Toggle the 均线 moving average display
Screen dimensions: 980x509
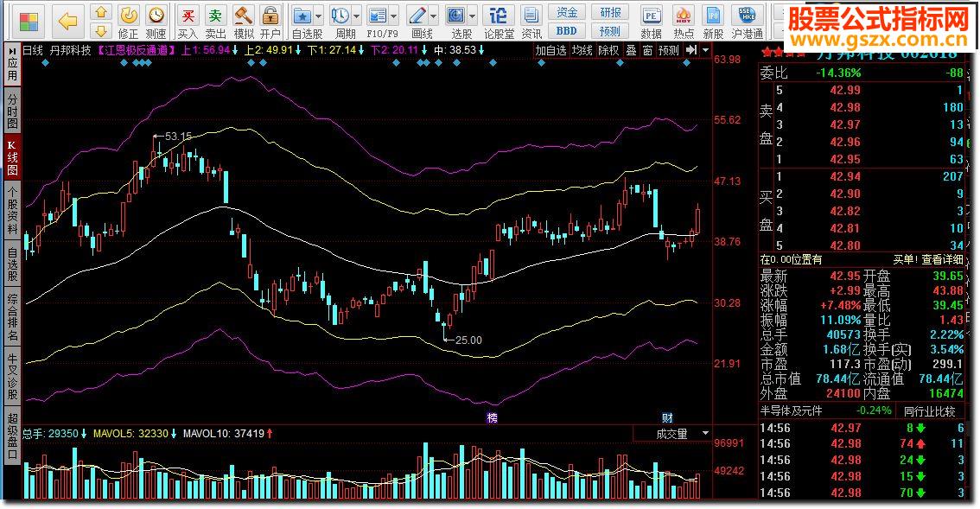click(582, 50)
